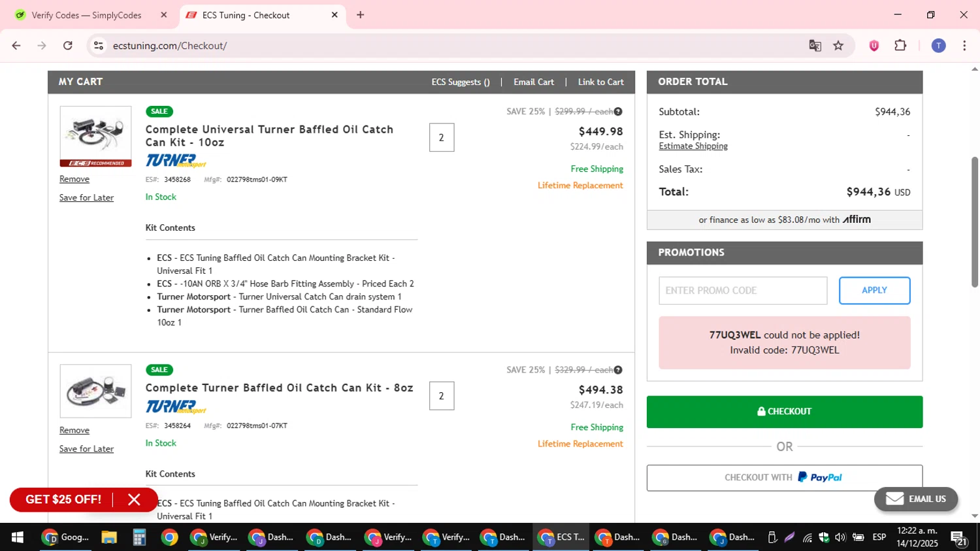Switch the ESP input language indicator
This screenshot has height=551, width=980.
(879, 537)
